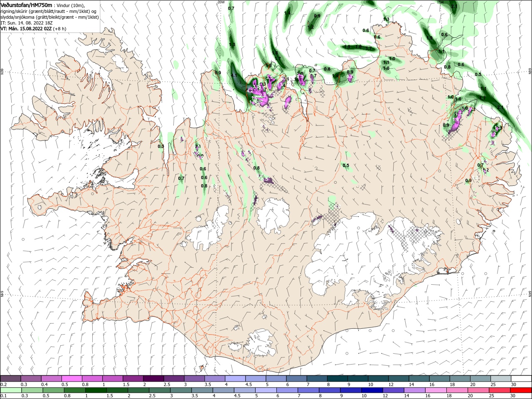Click the darkest purple swatch labeled 2 in the top legend row
532x399 pixels.
[153, 379]
